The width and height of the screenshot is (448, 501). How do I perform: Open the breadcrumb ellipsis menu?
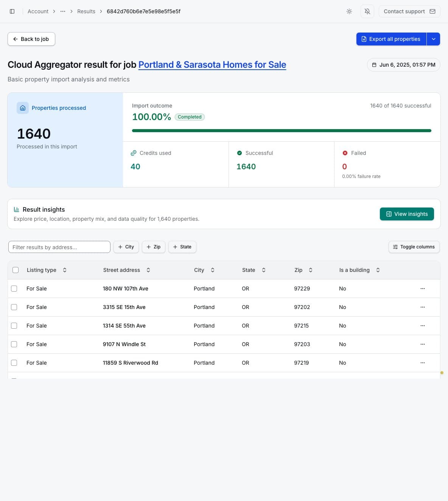point(63,11)
